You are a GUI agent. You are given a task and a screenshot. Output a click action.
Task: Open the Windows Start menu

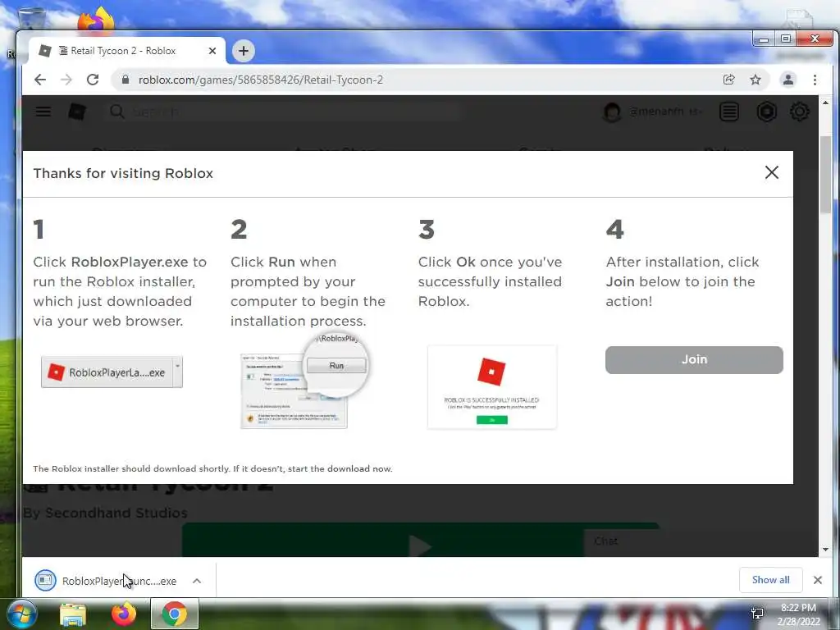click(21, 614)
